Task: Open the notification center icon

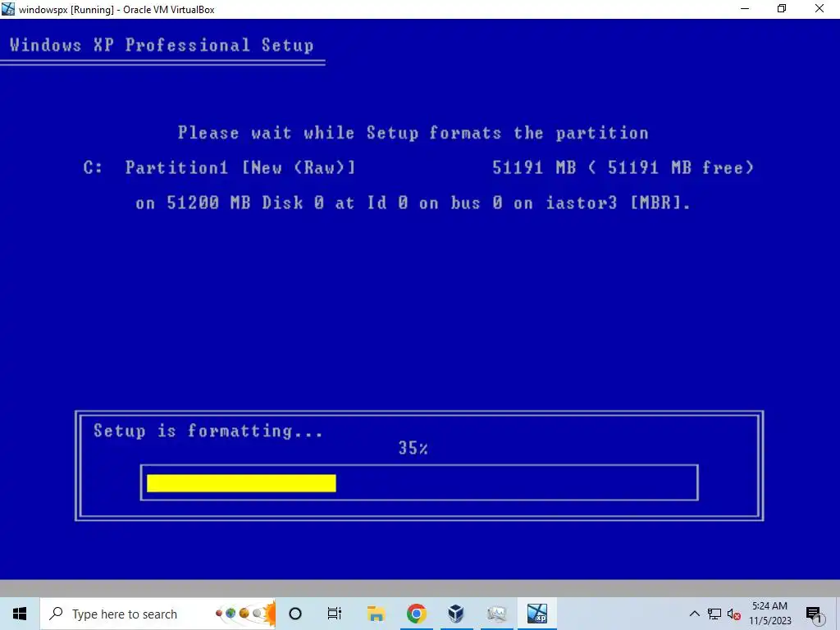Action: pyautogui.click(x=814, y=614)
